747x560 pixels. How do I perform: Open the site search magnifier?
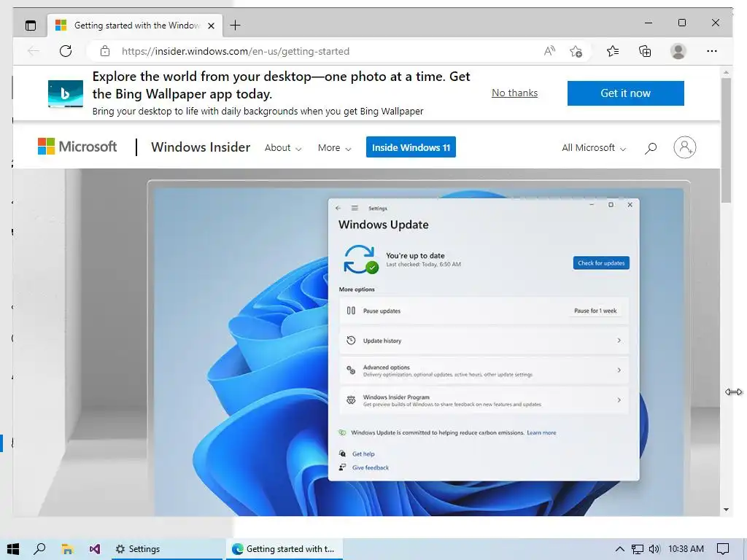point(650,148)
